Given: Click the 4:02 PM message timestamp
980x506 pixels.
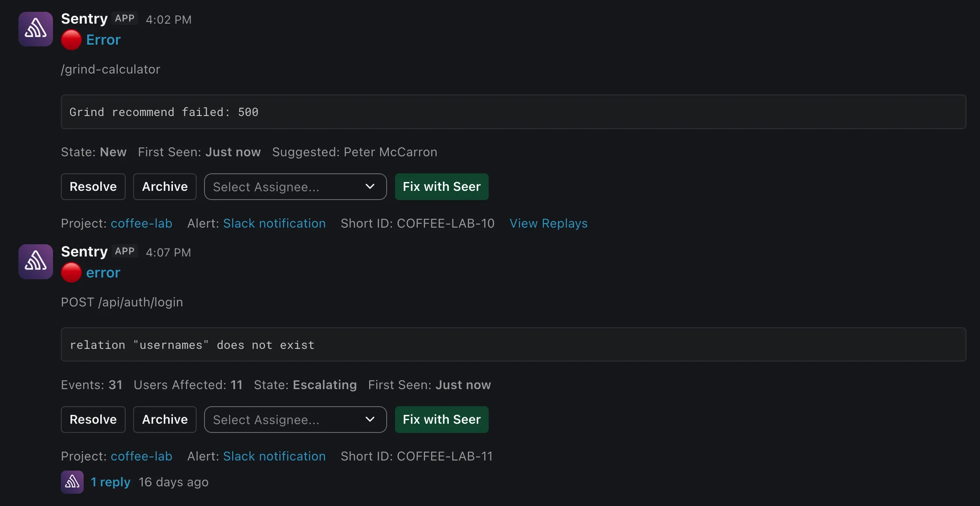Looking at the screenshot, I should [x=169, y=20].
